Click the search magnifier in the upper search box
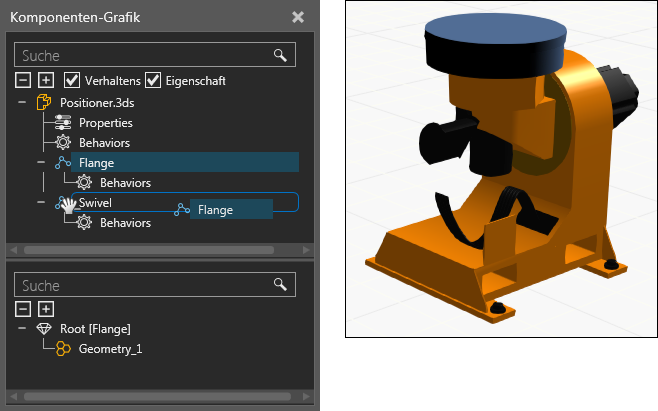Screen dimensions: 658x411 [x=280, y=55]
